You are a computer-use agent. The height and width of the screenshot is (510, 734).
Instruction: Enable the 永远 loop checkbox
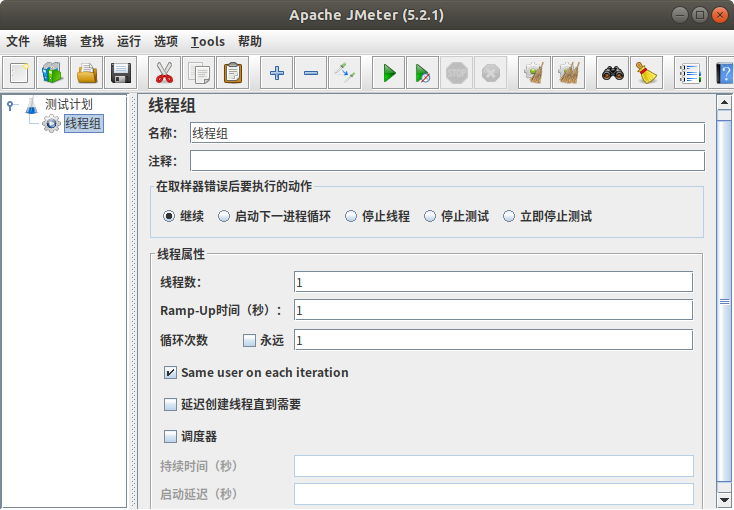click(250, 340)
